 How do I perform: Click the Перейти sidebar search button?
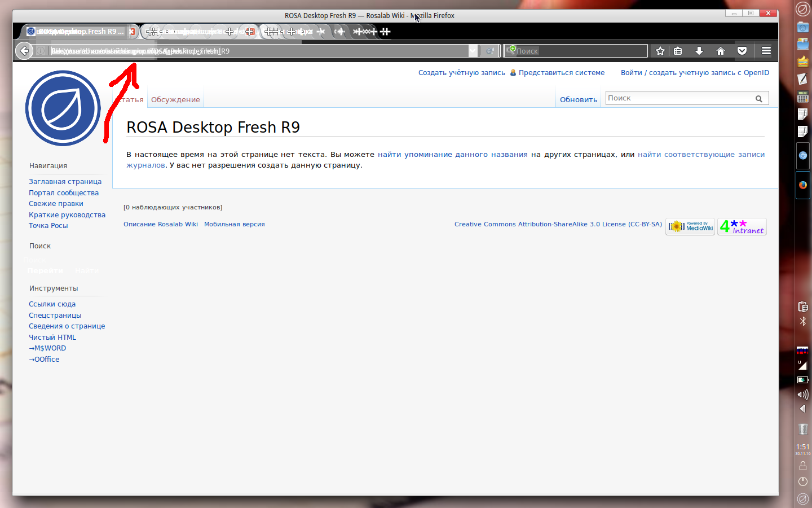45,271
